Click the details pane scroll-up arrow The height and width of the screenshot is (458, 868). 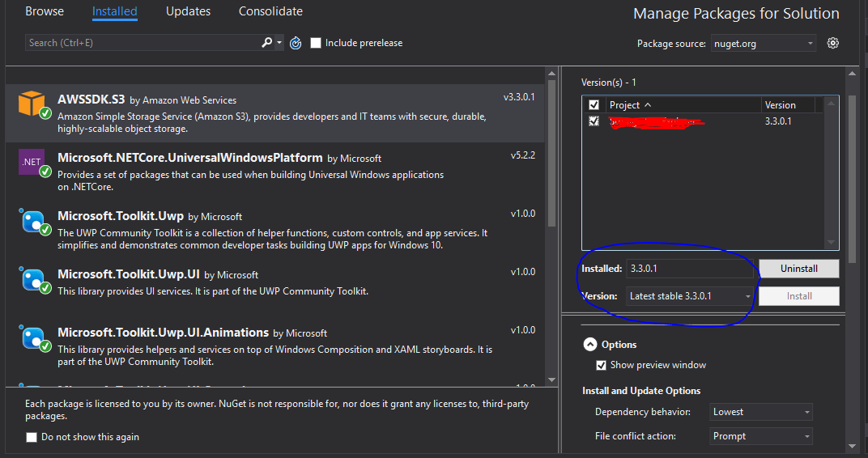coord(852,74)
